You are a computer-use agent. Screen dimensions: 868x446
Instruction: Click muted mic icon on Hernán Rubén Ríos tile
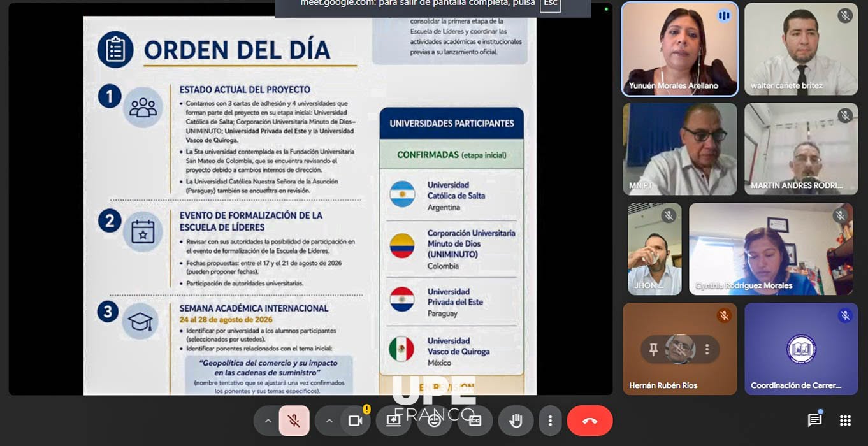pos(724,315)
